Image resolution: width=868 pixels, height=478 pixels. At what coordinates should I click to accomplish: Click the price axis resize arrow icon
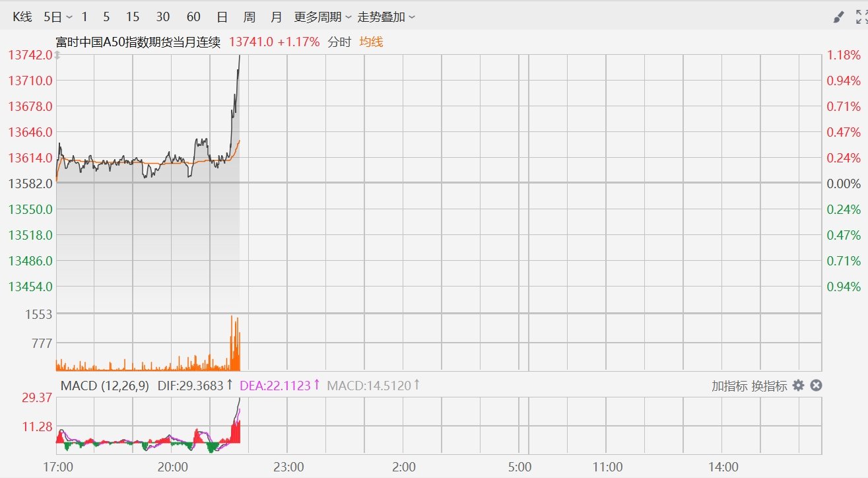tap(57, 55)
